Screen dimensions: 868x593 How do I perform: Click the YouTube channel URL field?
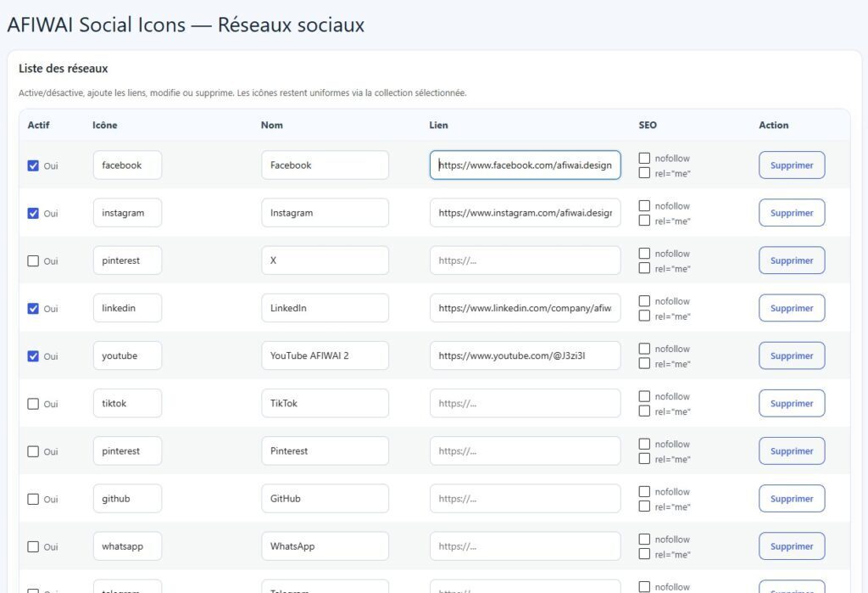click(525, 355)
